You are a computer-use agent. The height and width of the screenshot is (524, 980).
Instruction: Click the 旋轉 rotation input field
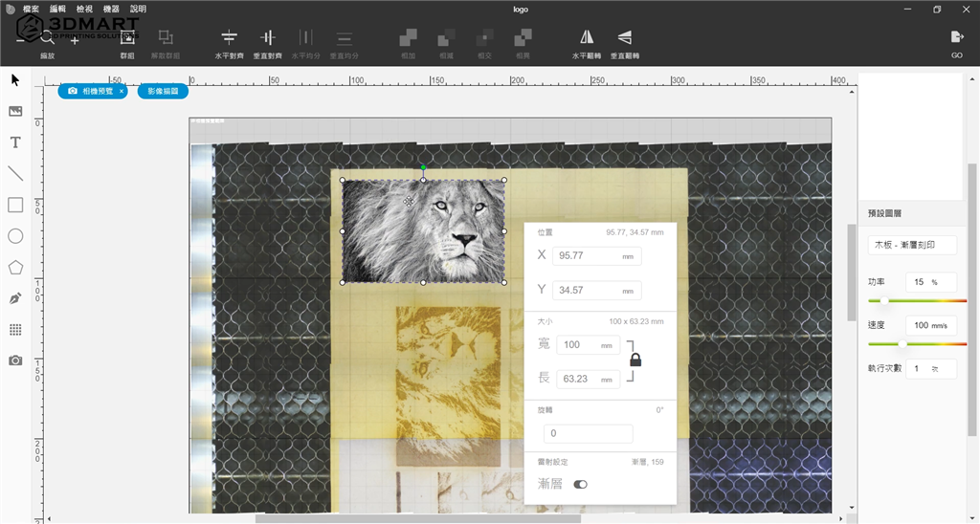tap(588, 433)
